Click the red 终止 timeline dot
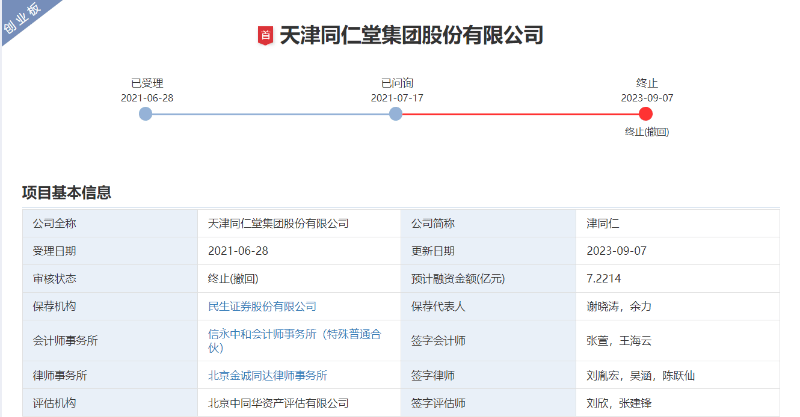 click(x=646, y=114)
